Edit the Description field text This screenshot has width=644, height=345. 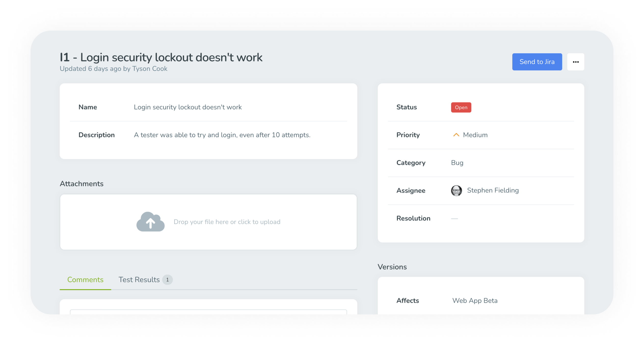click(222, 135)
